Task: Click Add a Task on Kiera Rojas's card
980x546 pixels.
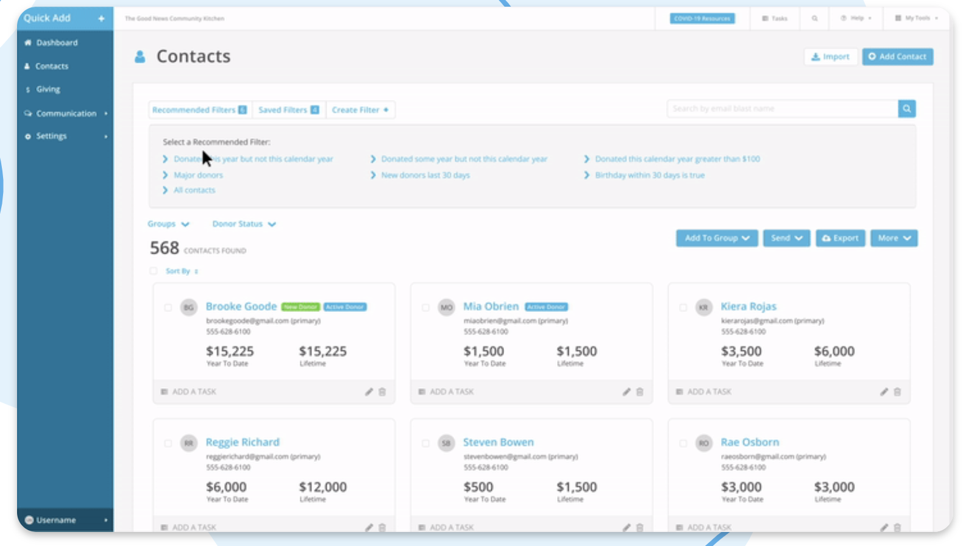Action: coord(704,392)
